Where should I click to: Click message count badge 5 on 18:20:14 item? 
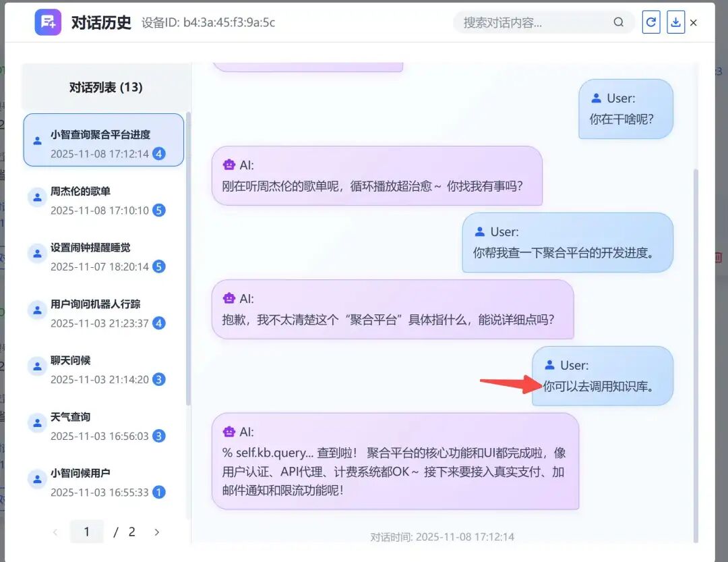tap(159, 266)
